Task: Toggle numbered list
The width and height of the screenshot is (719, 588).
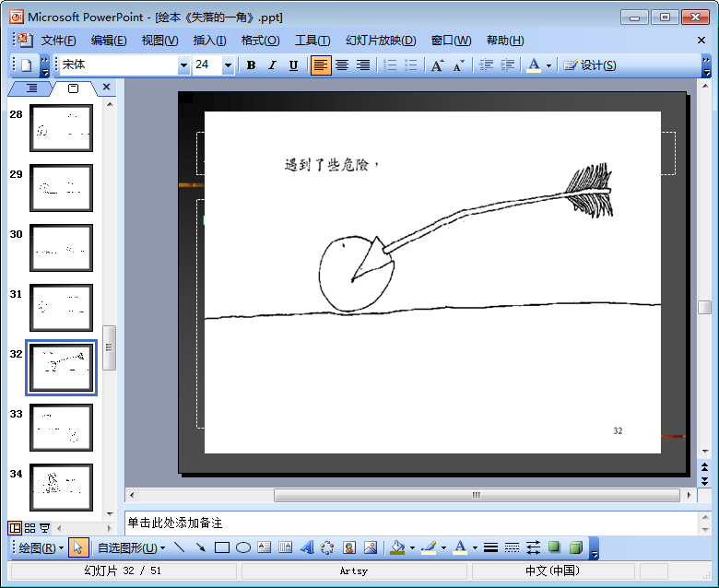Action: pos(390,65)
